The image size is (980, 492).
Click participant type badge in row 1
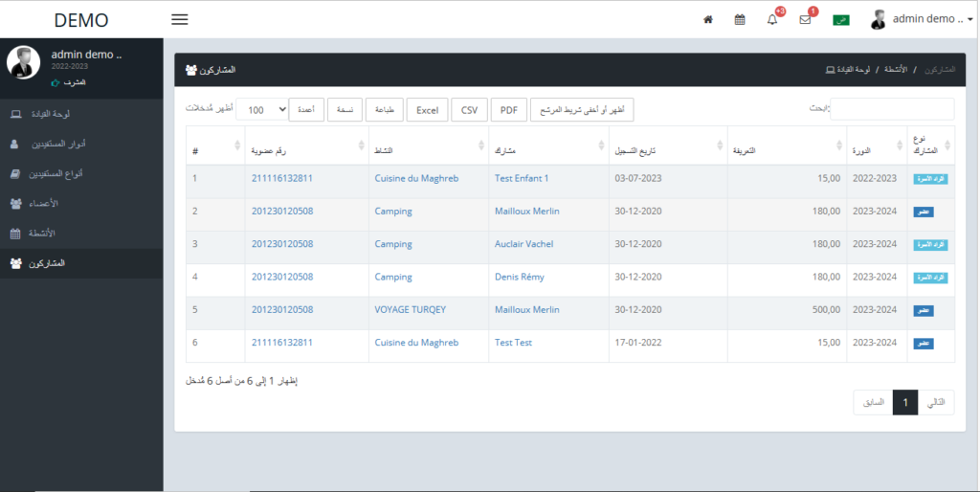click(x=930, y=179)
